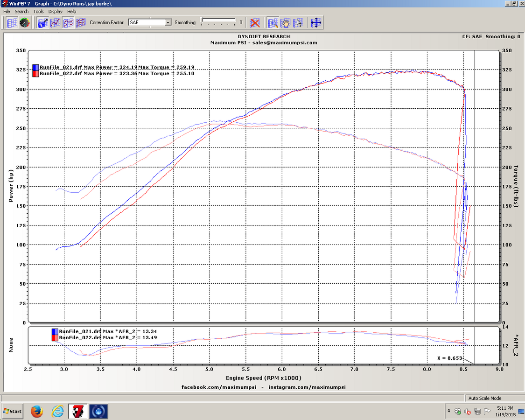Open the Correction Factor SAE dropdown

point(168,22)
